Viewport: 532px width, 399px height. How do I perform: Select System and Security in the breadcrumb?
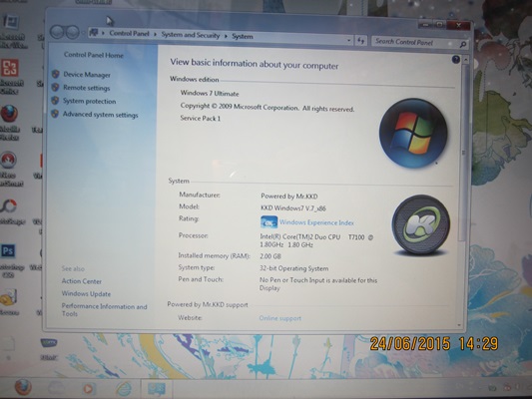pos(191,35)
